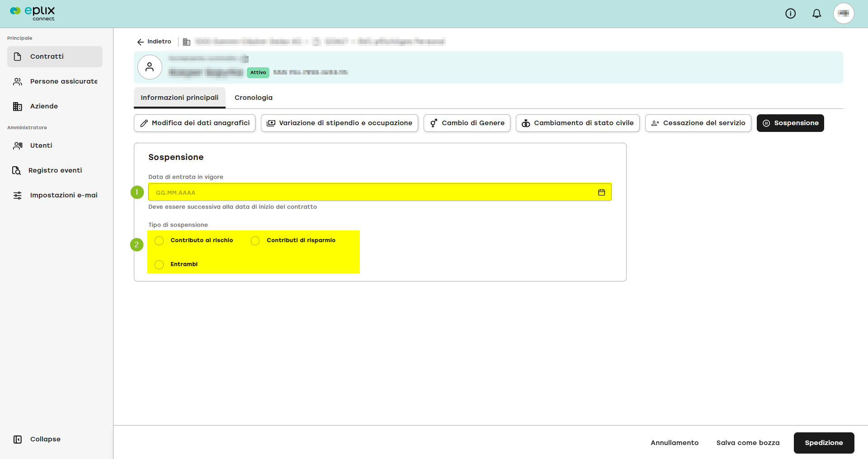Open Contratti in the sidebar

click(x=55, y=56)
